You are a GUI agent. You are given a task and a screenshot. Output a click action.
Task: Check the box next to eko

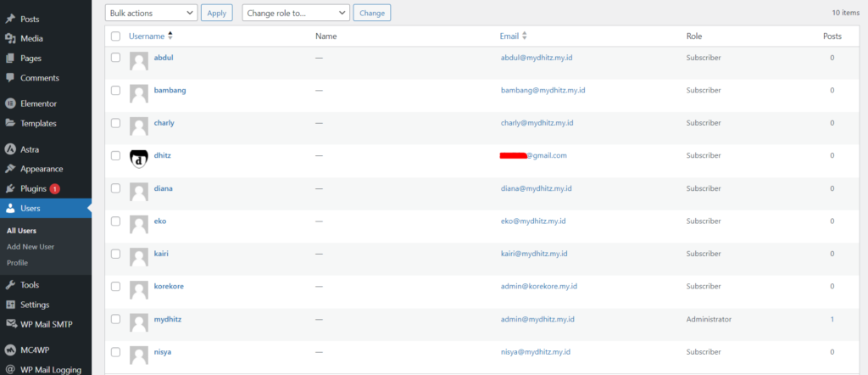click(115, 221)
